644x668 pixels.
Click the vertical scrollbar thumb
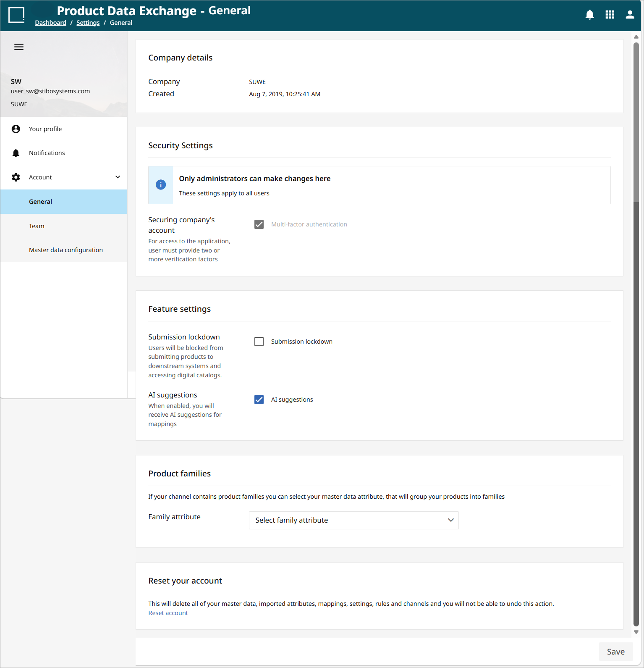click(x=636, y=334)
